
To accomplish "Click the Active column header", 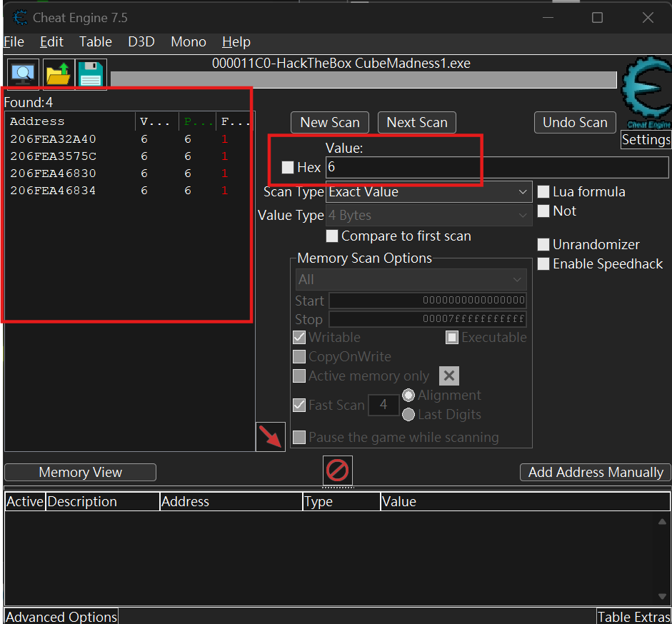I will [25, 501].
